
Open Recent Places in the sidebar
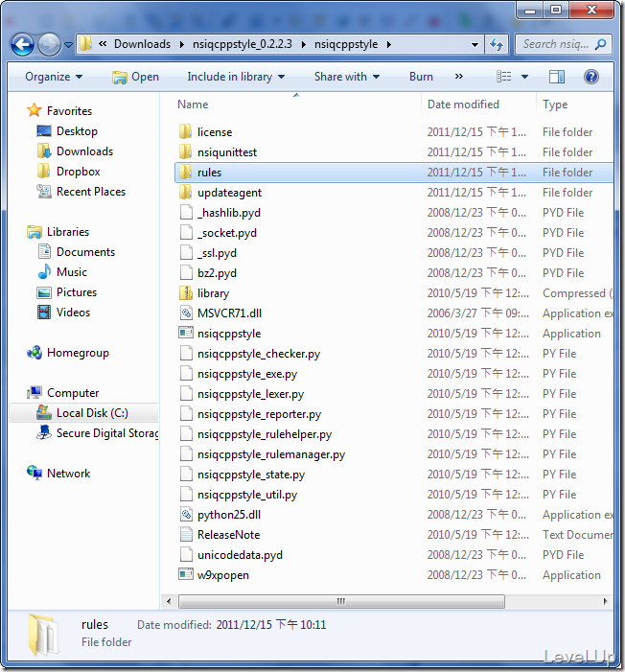(x=81, y=192)
